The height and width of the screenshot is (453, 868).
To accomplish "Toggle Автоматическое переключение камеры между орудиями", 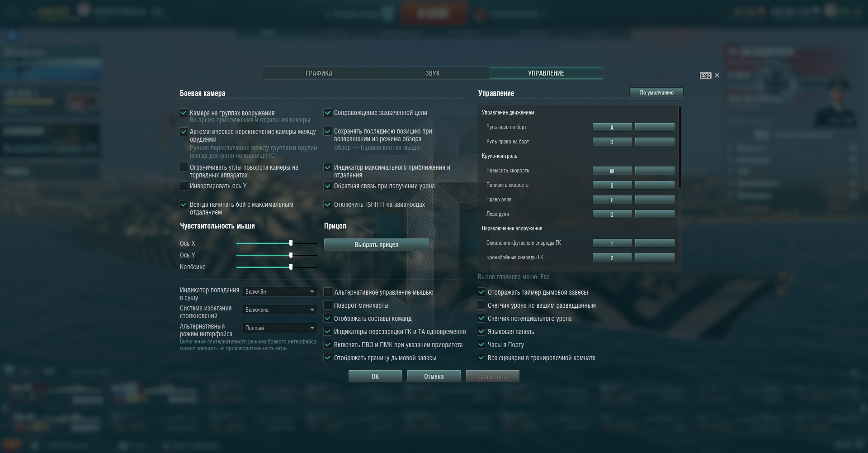I will click(184, 132).
